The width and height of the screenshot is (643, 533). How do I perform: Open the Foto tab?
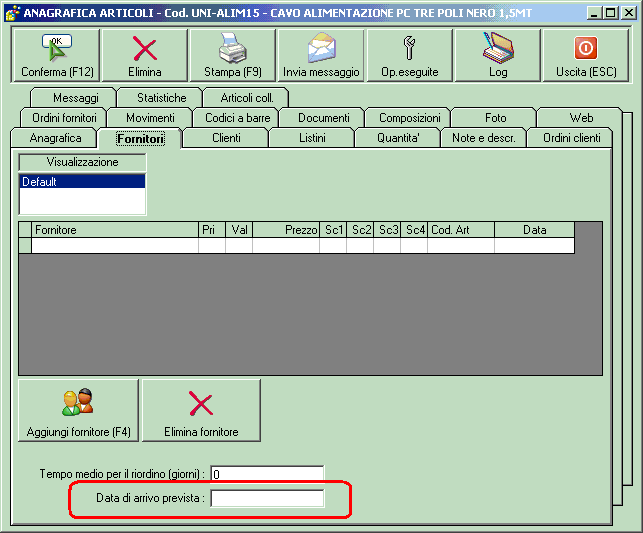click(x=495, y=118)
